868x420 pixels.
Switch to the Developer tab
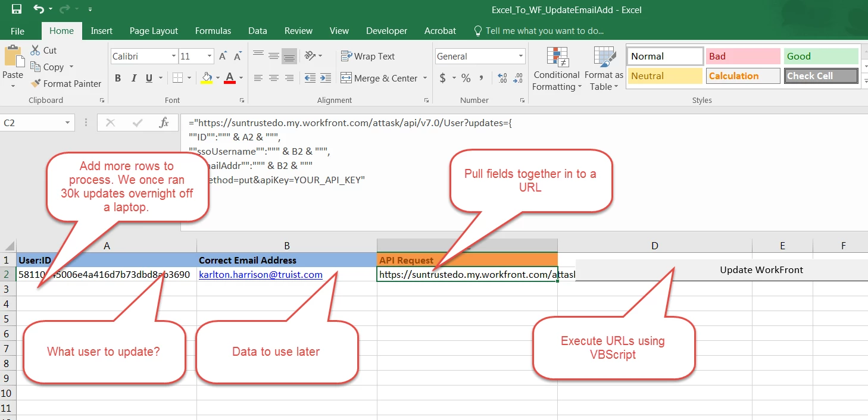(x=387, y=31)
